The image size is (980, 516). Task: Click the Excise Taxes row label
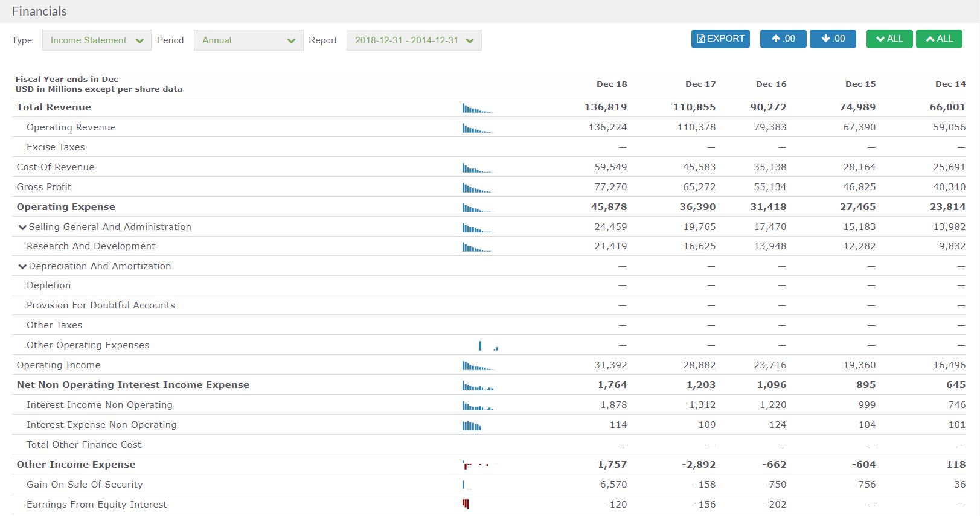click(x=56, y=147)
